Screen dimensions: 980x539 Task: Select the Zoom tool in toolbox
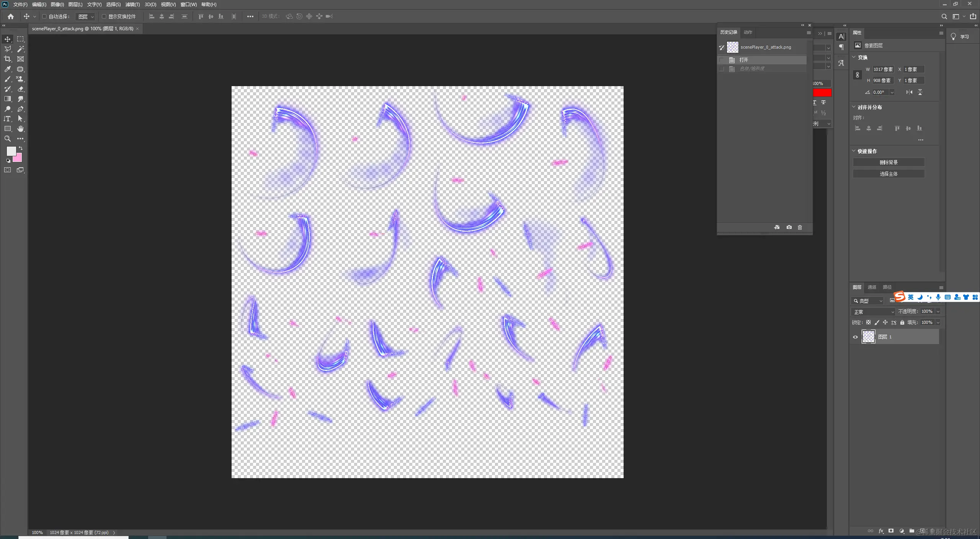coord(8,139)
